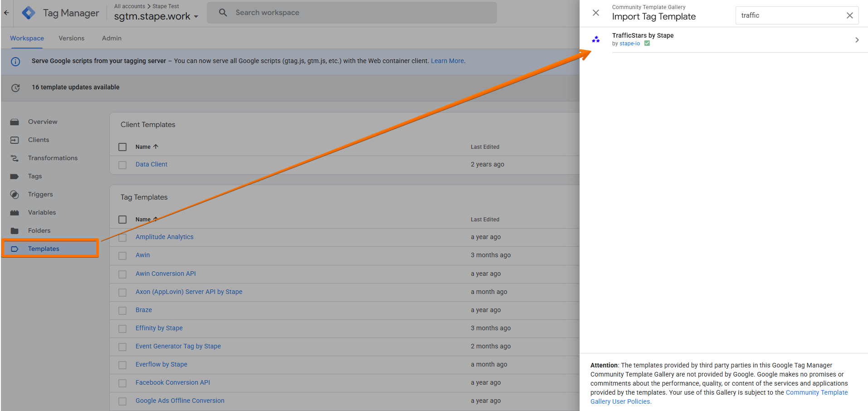Sort Client Templates by Name arrow

pyautogui.click(x=156, y=147)
